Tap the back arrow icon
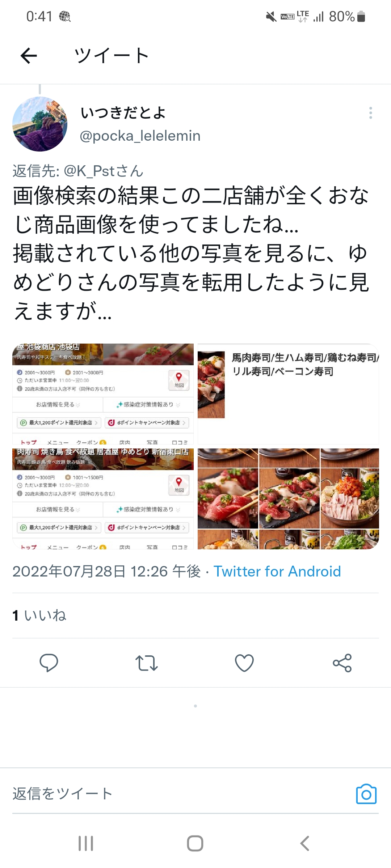The height and width of the screenshot is (868, 391). [x=29, y=56]
